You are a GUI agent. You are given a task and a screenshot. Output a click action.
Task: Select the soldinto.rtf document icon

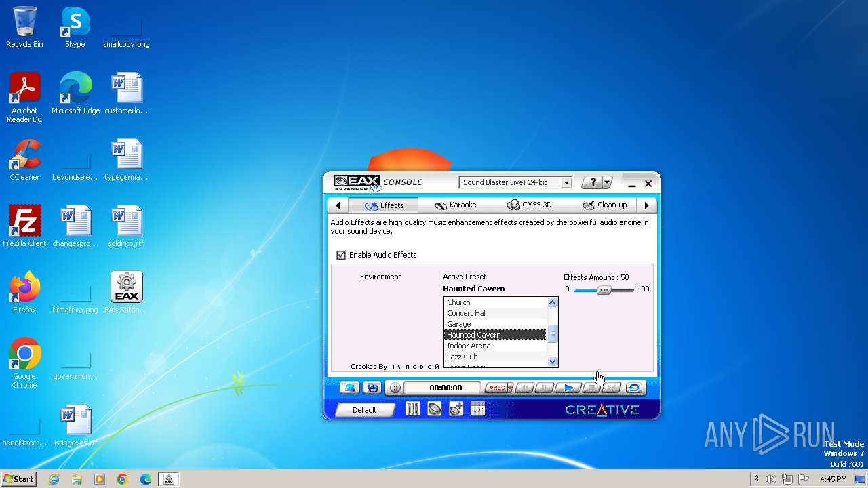(x=126, y=226)
